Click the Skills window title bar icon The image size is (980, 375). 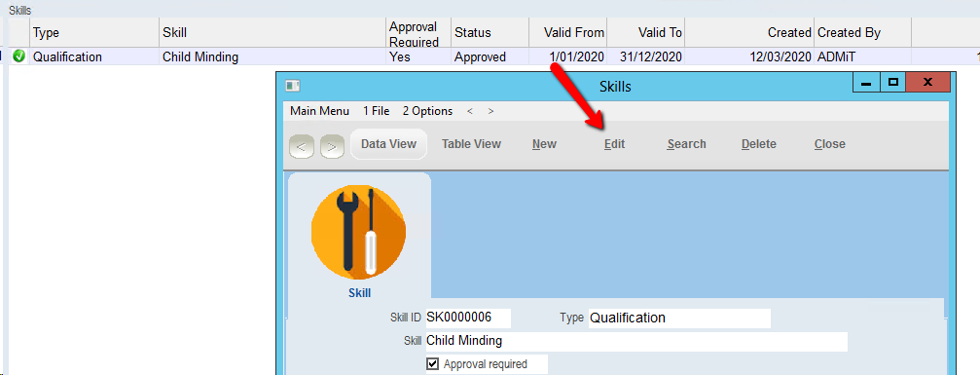[x=293, y=85]
